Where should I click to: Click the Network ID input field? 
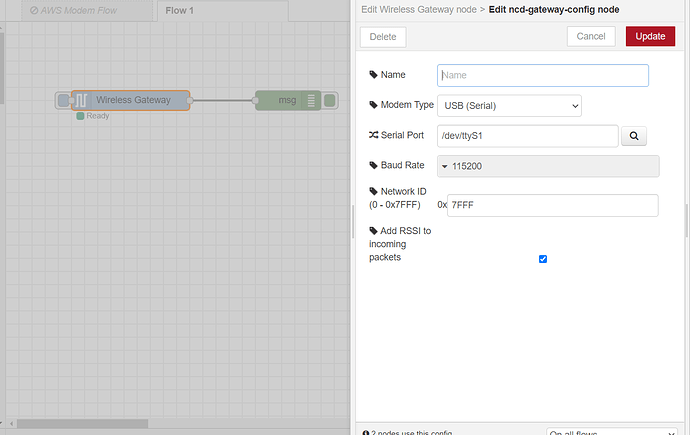[552, 205]
